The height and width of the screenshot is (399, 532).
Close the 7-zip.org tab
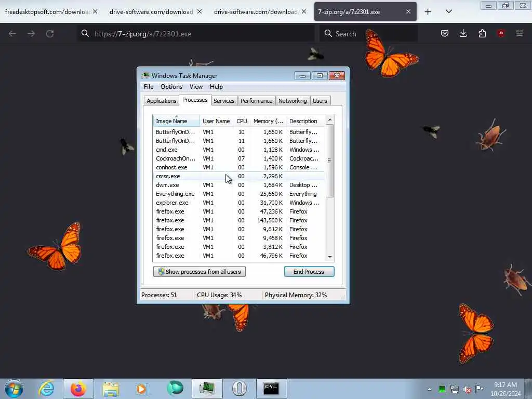pyautogui.click(x=408, y=11)
